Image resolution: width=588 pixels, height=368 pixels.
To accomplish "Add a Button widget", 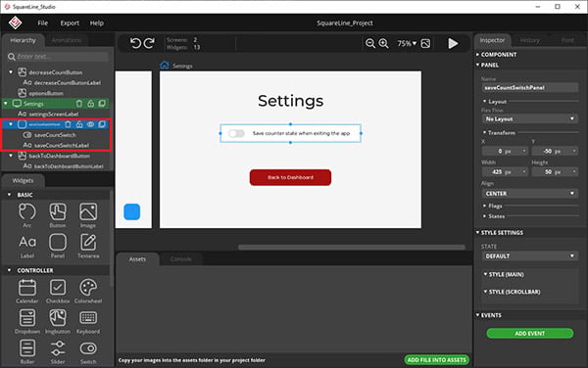I will pos(58,215).
